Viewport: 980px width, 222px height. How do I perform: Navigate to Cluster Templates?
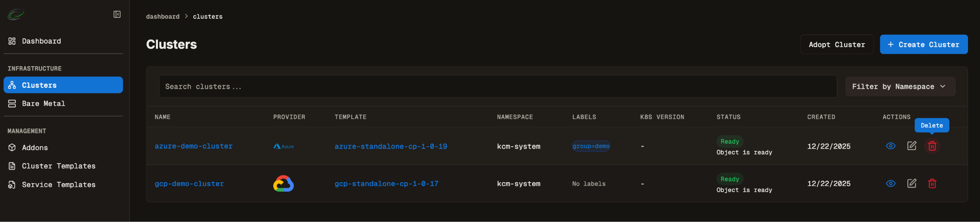click(x=58, y=166)
